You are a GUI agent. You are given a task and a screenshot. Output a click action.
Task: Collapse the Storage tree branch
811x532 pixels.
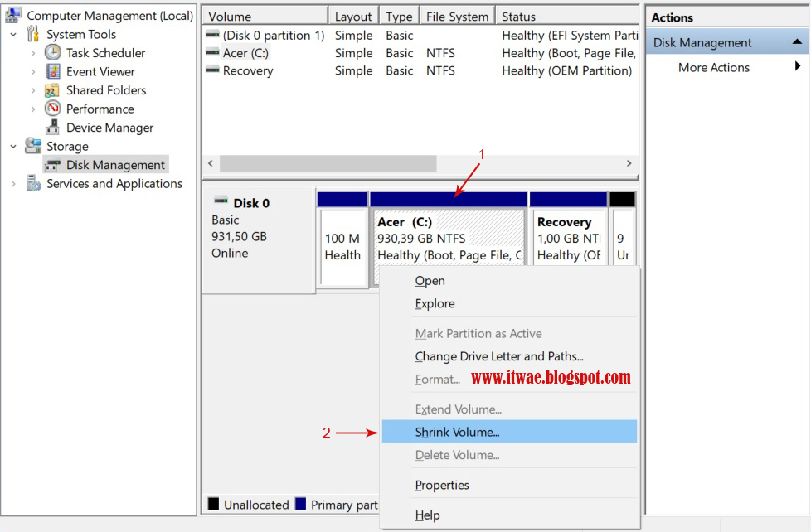14,146
